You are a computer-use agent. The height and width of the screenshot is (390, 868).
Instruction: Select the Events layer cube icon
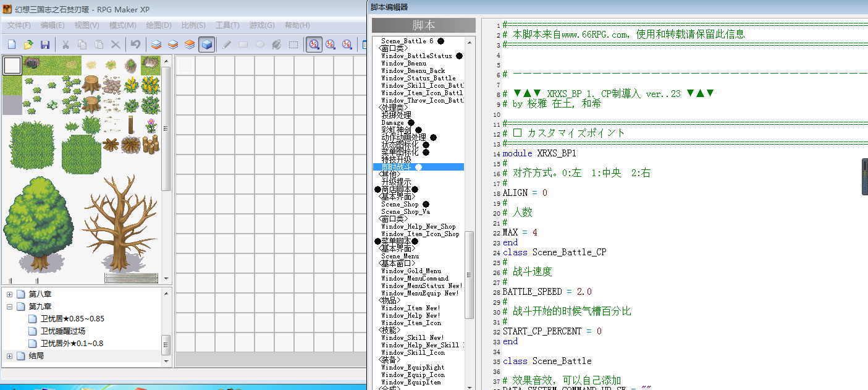point(207,45)
